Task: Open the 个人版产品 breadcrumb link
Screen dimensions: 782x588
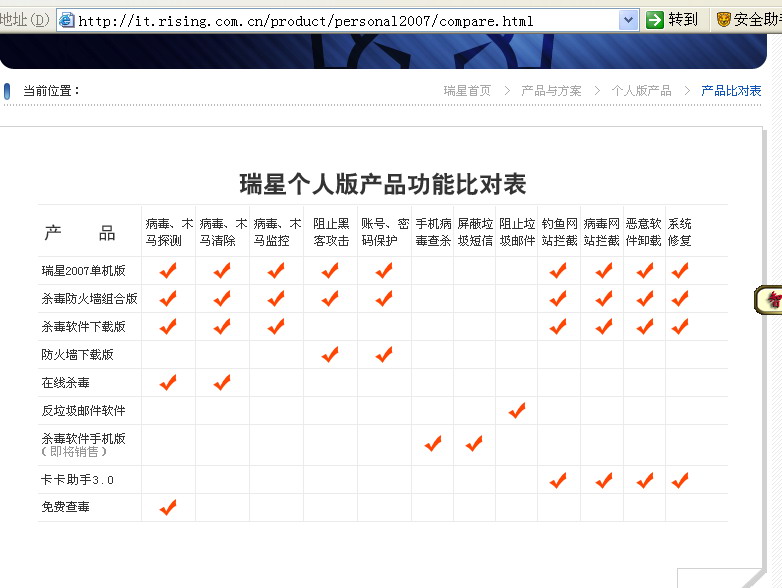Action: pyautogui.click(x=641, y=91)
